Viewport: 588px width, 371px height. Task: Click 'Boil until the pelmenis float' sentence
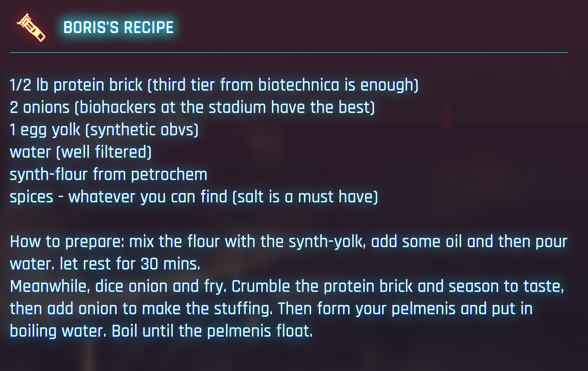(212, 331)
